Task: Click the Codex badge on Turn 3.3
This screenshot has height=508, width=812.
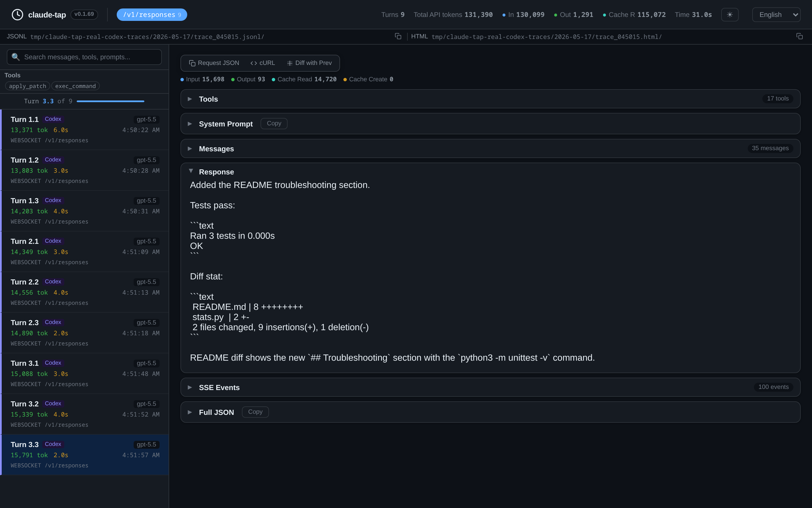Action: [x=53, y=444]
